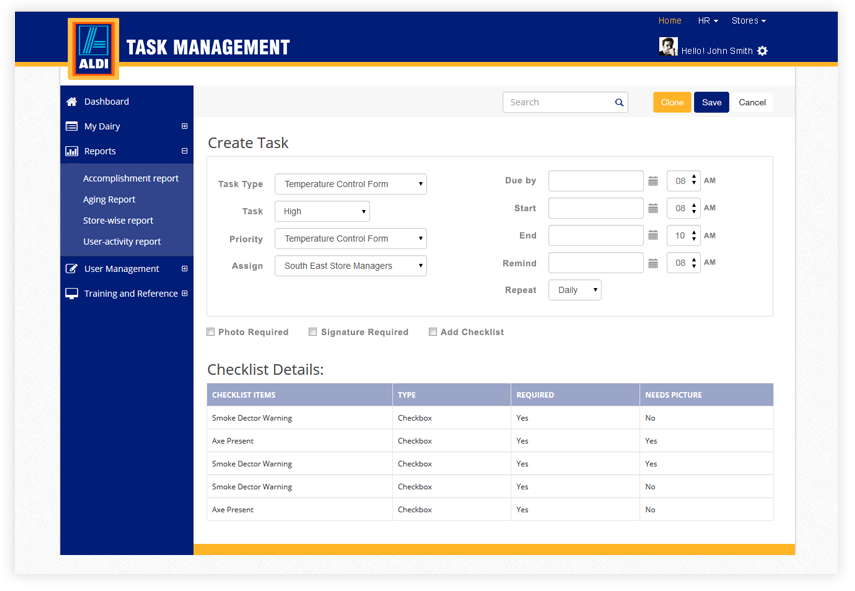Click the Due by date field
The width and height of the screenshot is (855, 591).
[x=596, y=181]
